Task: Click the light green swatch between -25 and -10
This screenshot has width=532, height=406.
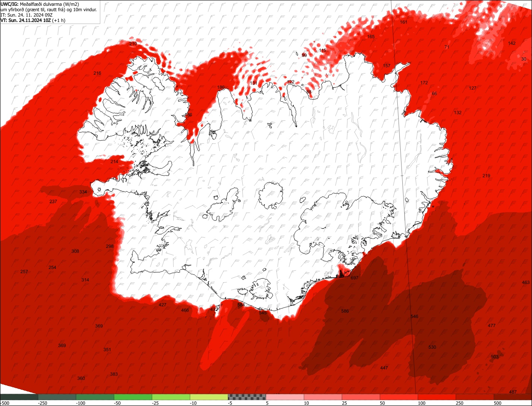Action: [171, 397]
